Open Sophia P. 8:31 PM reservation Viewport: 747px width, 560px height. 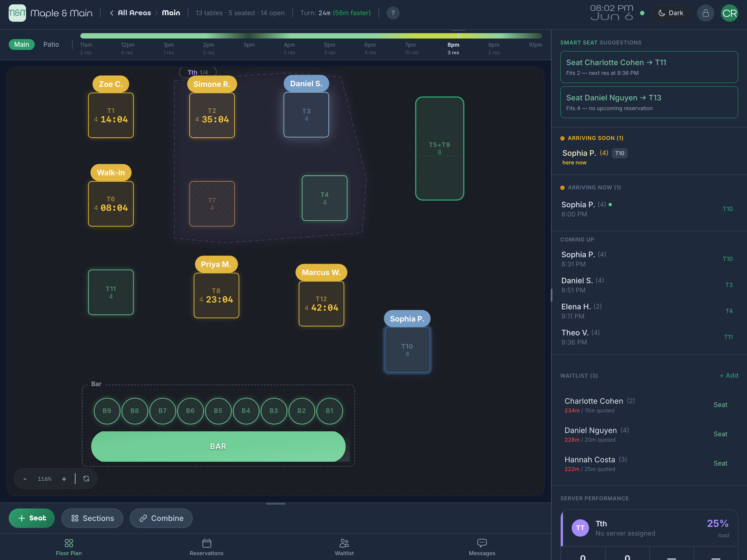click(649, 259)
